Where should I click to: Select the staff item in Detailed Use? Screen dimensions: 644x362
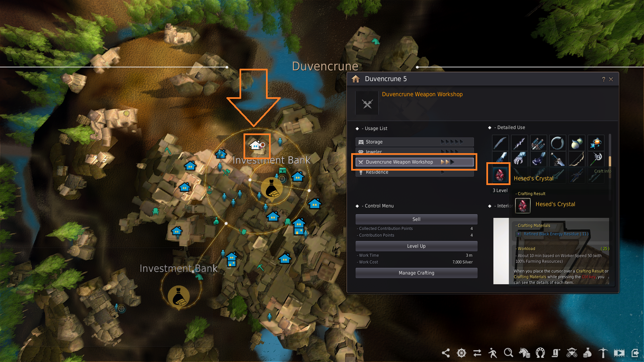click(x=596, y=159)
